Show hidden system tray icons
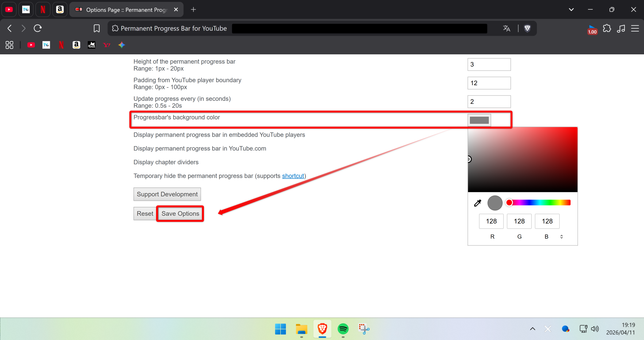The width and height of the screenshot is (644, 340). click(x=533, y=329)
